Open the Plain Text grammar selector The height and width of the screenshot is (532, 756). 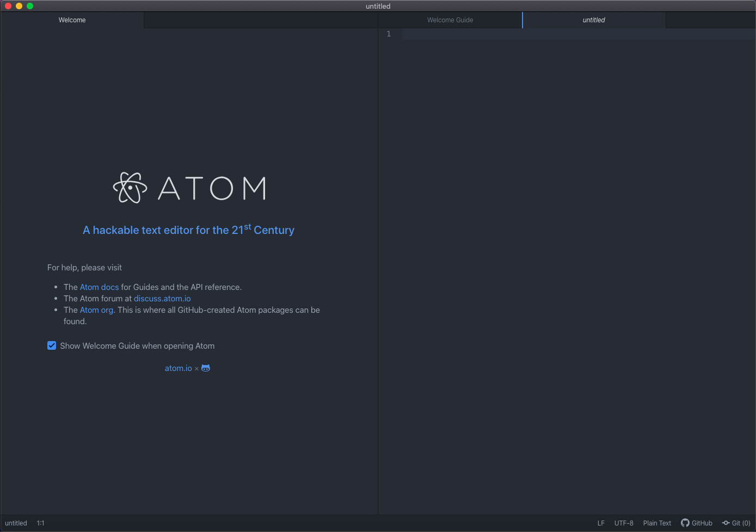tap(657, 523)
